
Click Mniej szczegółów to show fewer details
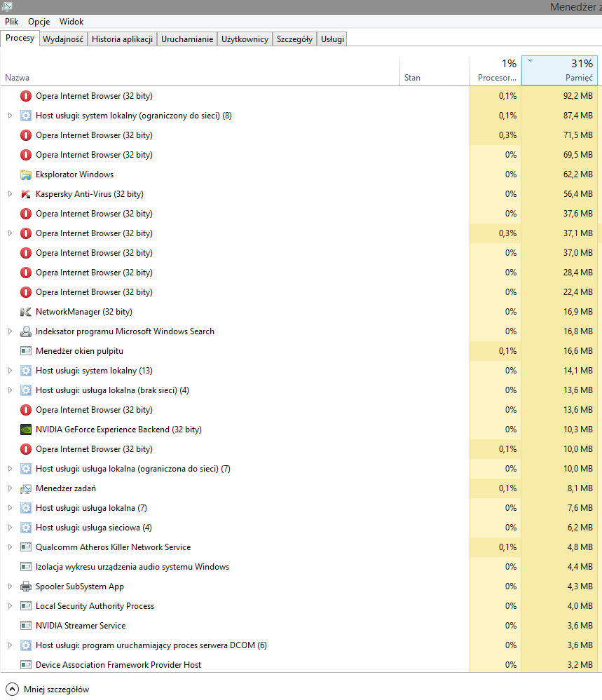56,689
